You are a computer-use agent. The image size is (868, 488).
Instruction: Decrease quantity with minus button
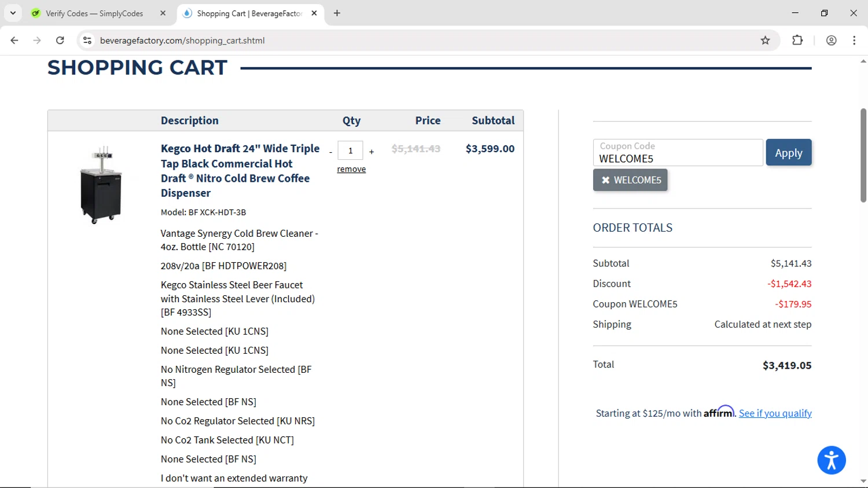click(x=330, y=152)
